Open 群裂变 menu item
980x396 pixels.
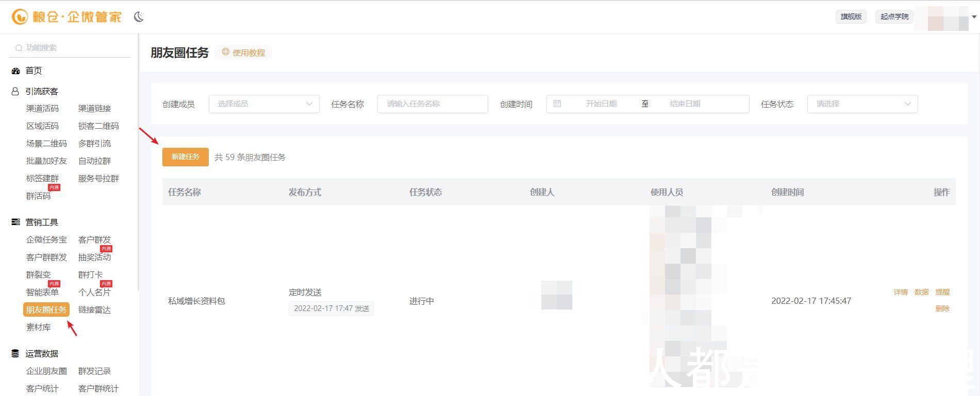(x=38, y=275)
